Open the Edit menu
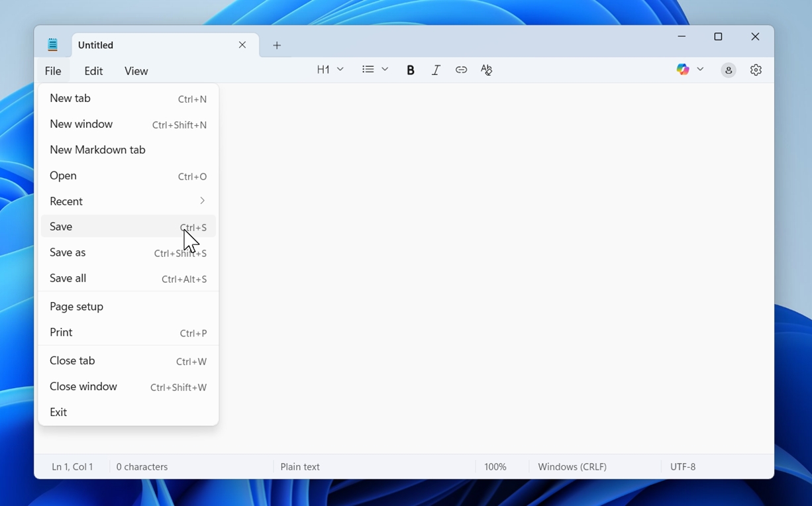The image size is (812, 506). coord(93,71)
